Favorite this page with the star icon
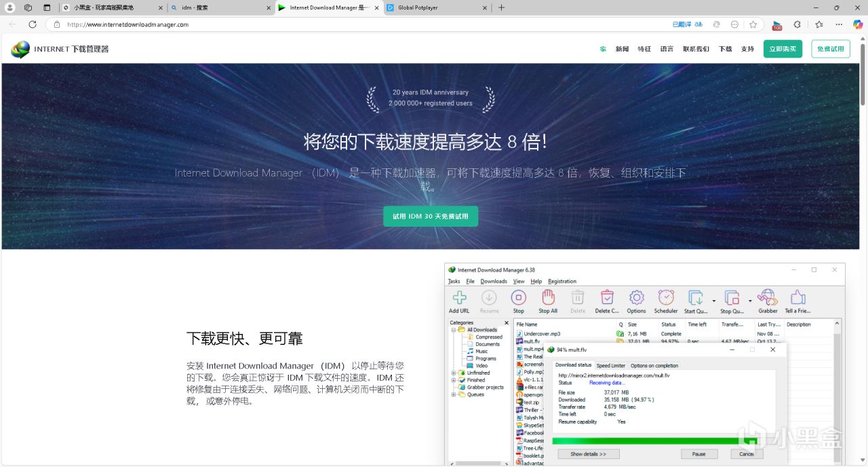The image size is (868, 467). click(753, 24)
